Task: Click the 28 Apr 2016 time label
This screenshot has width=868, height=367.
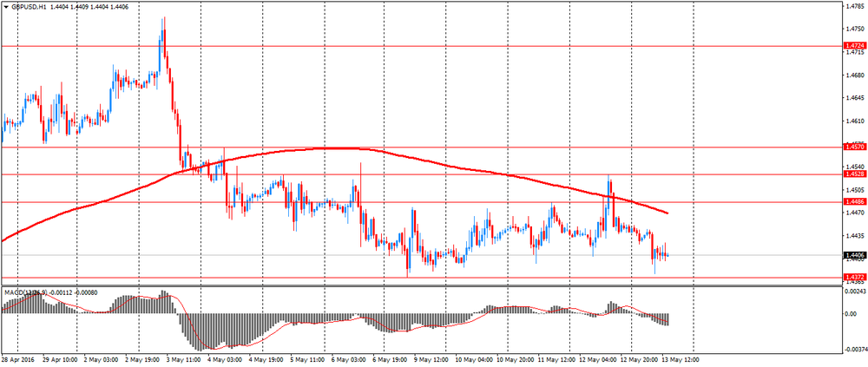Action: [x=16, y=360]
